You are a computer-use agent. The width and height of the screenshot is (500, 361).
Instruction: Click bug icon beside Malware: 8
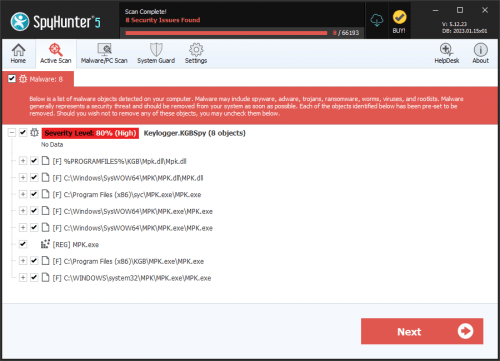click(23, 79)
